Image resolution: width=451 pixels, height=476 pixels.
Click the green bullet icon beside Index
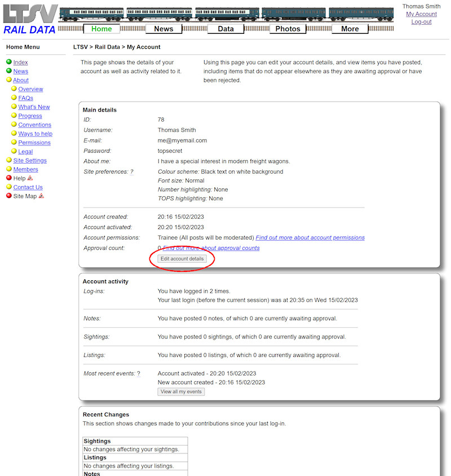pos(8,62)
